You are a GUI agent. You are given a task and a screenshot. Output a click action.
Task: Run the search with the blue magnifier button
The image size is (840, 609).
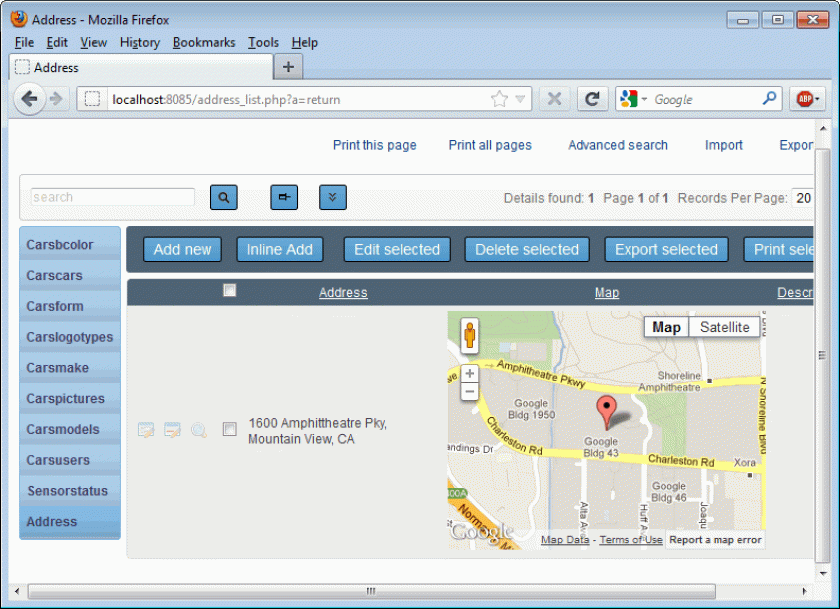point(223,197)
